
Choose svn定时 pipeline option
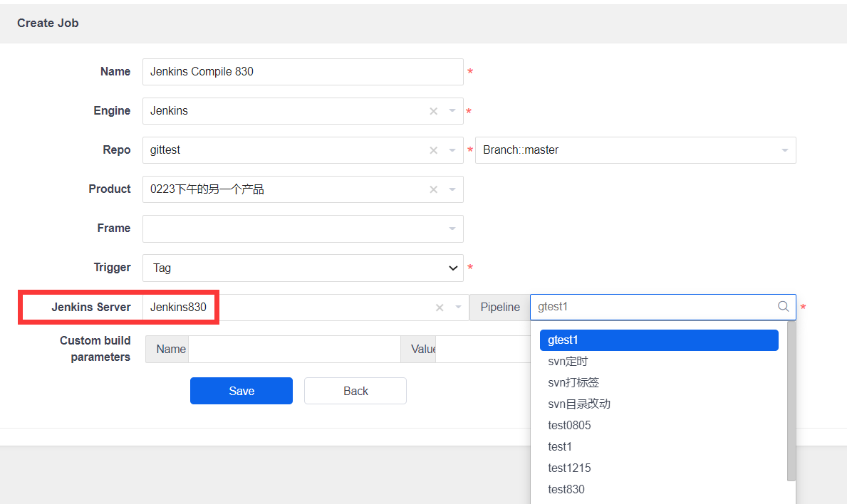click(x=568, y=362)
